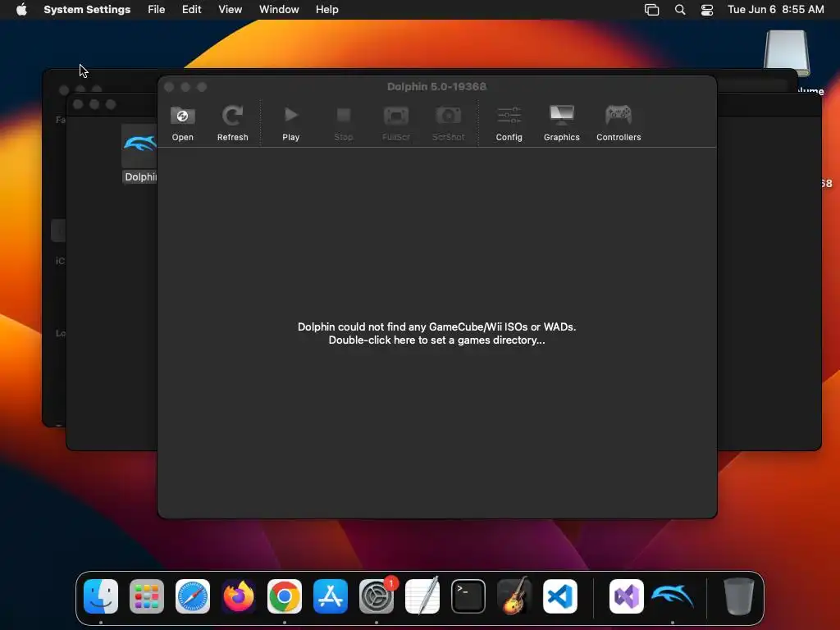Open the File menu
This screenshot has width=840, height=630.
(157, 10)
